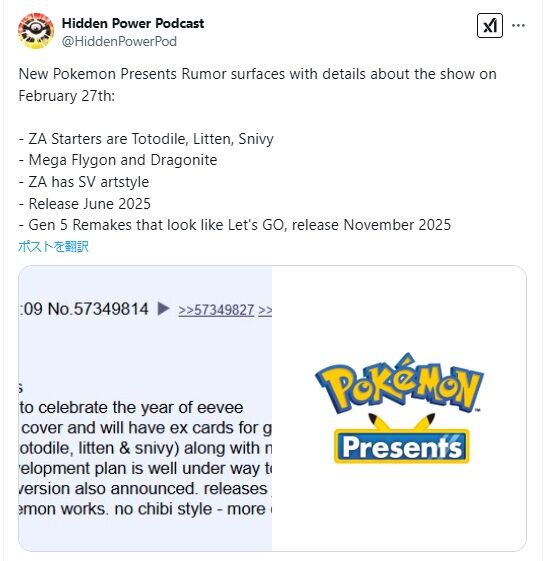Viewport: 550px width, 561px height.
Task: Click the 'Release June 2025' line
Action: (84, 204)
